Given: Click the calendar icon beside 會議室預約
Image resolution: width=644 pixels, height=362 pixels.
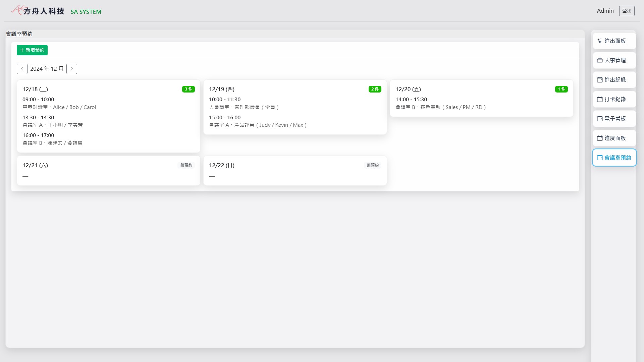Looking at the screenshot, I should coord(600,158).
